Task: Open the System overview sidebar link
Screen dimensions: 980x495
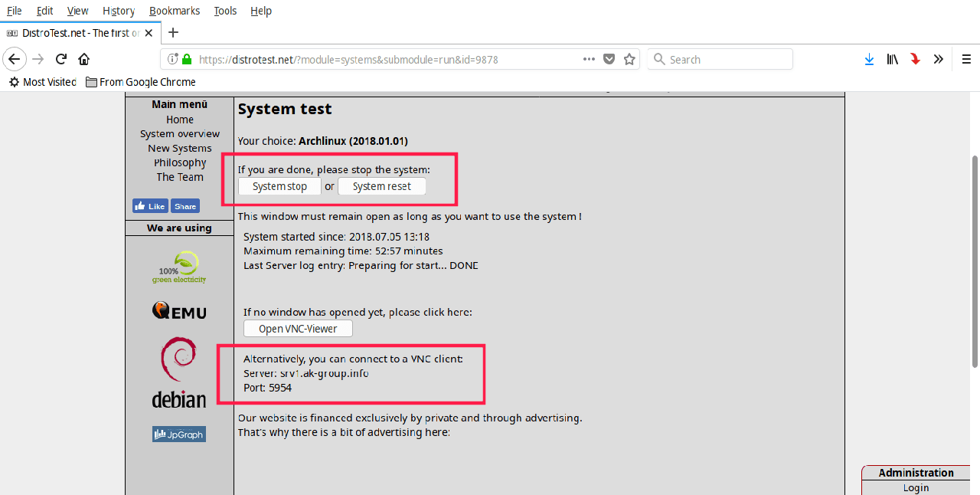Action: [180, 134]
